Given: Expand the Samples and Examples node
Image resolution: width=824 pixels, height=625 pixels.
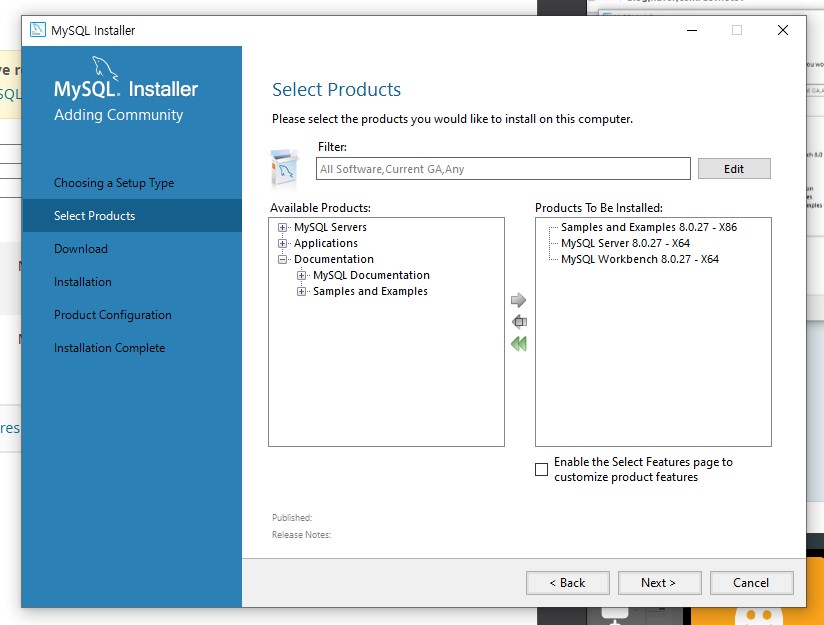Looking at the screenshot, I should click(301, 291).
